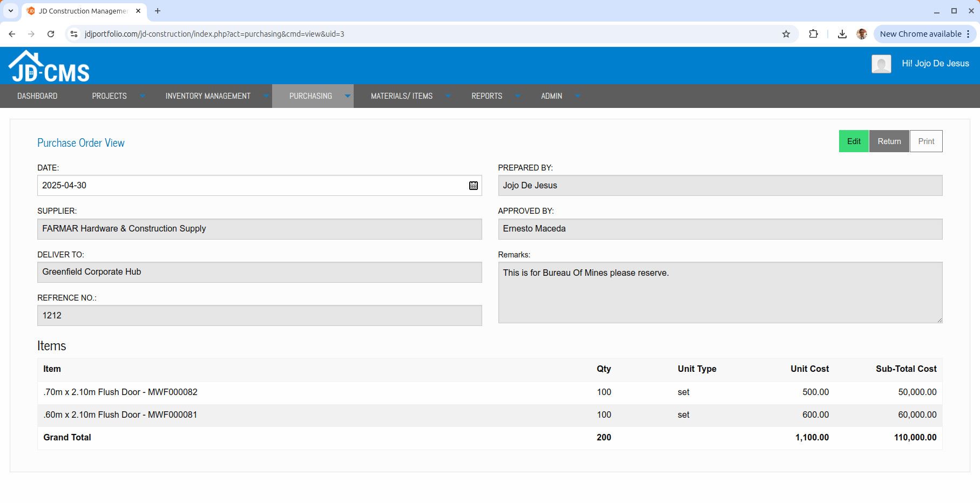Open a new browser tab
Viewport: 980px width, 503px height.
click(x=158, y=11)
